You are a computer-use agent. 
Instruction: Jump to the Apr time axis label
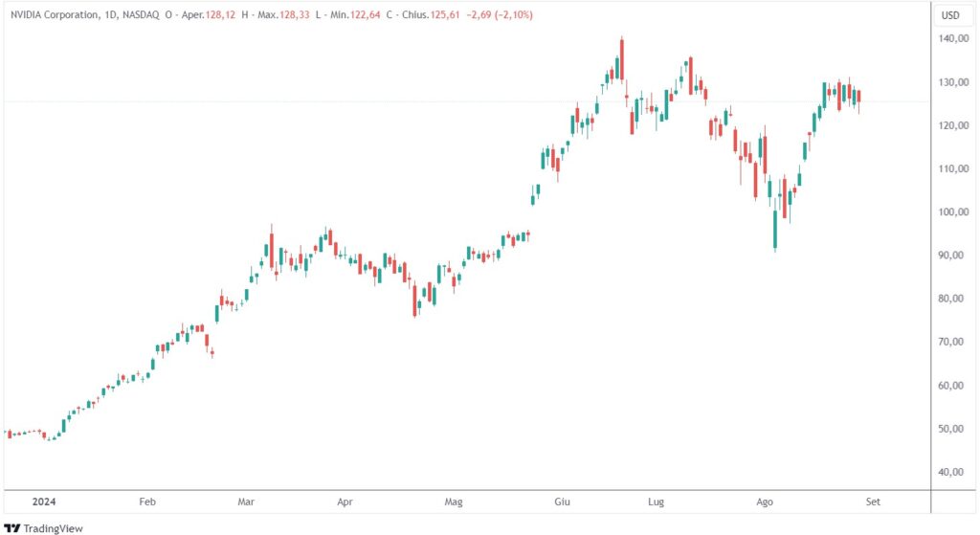coord(345,501)
